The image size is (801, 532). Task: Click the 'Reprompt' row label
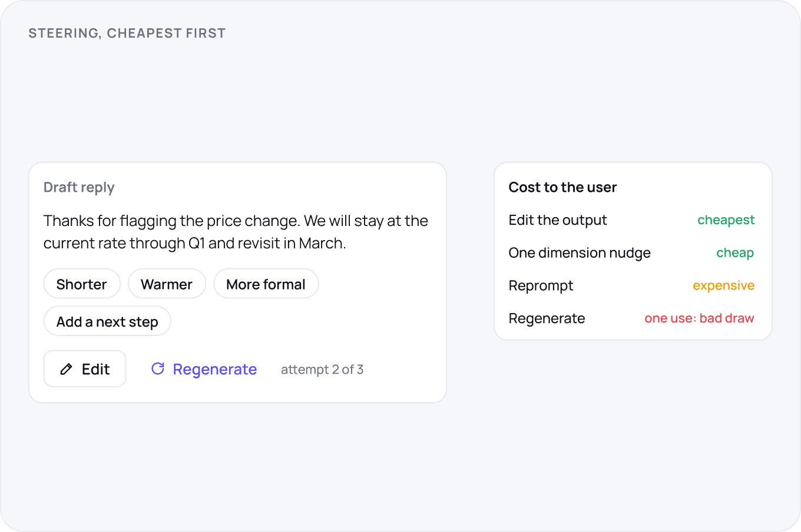pyautogui.click(x=541, y=286)
